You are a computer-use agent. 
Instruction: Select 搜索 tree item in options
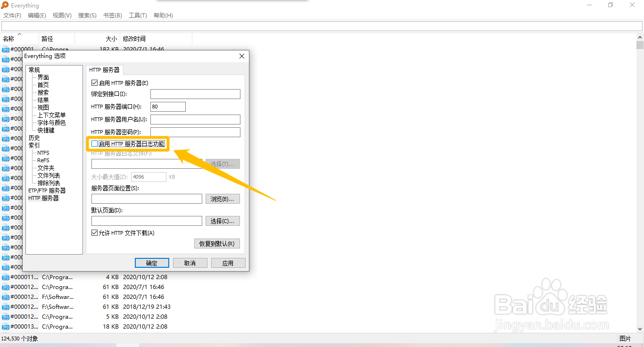click(x=43, y=92)
